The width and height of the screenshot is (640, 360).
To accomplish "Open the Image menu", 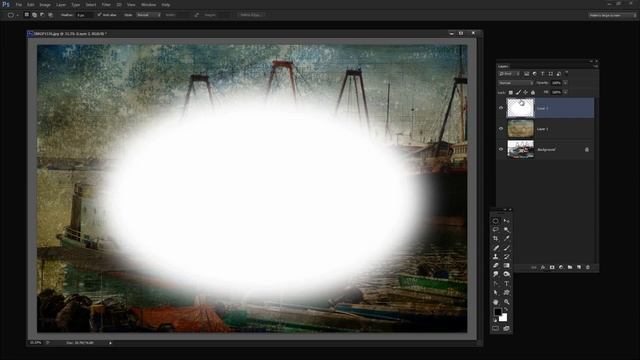I will [45, 5].
